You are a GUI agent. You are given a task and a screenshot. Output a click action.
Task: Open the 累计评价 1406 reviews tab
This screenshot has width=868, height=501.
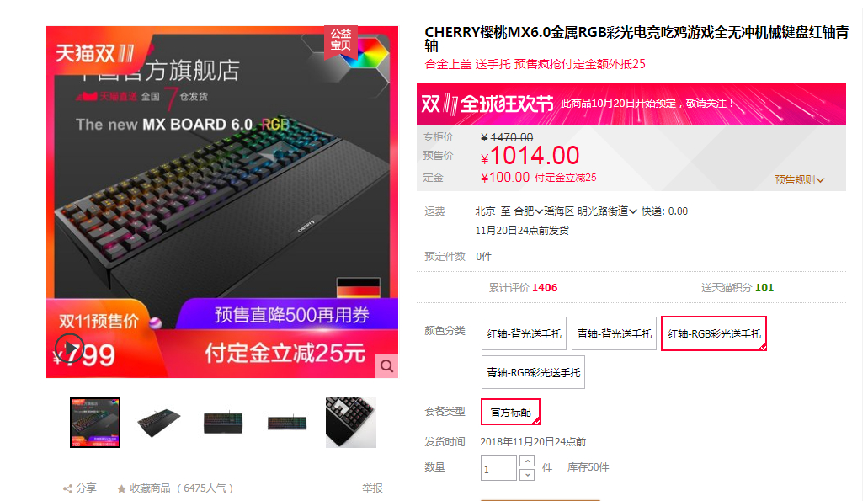coord(523,287)
